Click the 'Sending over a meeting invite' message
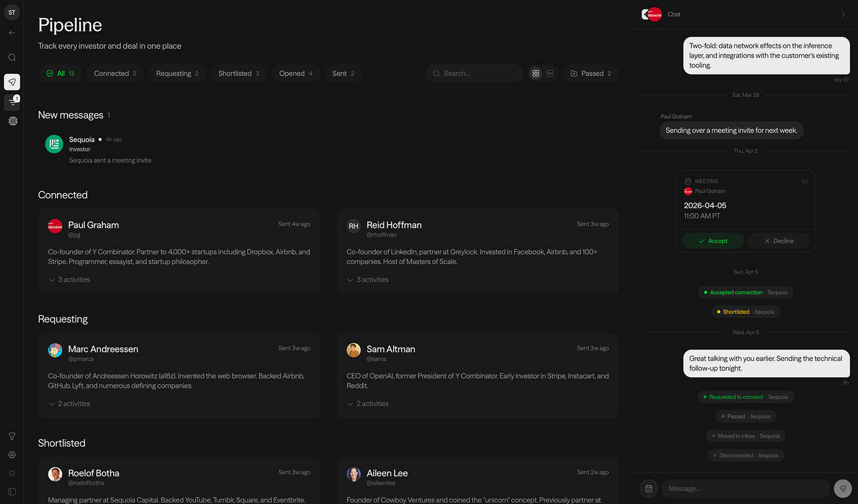The image size is (858, 504). tap(731, 130)
